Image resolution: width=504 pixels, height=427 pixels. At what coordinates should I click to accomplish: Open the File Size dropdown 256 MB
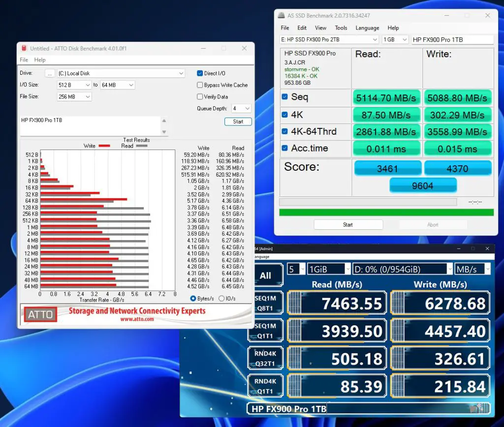click(74, 96)
